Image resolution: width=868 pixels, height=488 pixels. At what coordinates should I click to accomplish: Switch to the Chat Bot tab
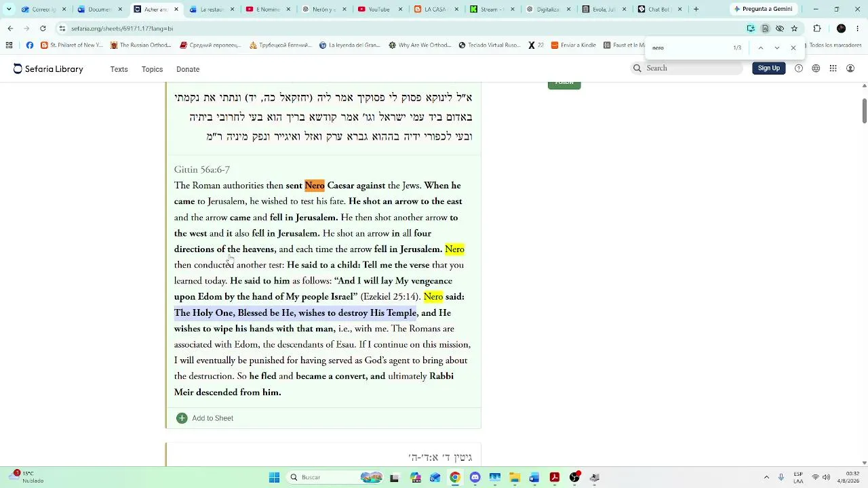pyautogui.click(x=659, y=9)
